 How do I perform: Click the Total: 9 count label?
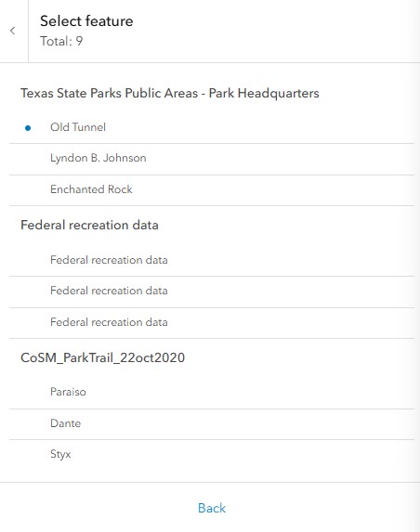point(61,42)
